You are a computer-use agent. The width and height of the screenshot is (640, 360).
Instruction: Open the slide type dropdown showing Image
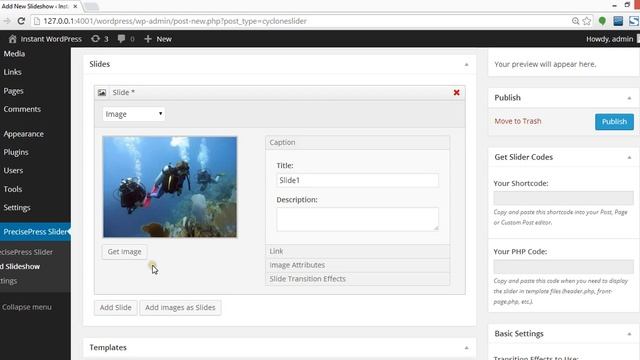(133, 114)
